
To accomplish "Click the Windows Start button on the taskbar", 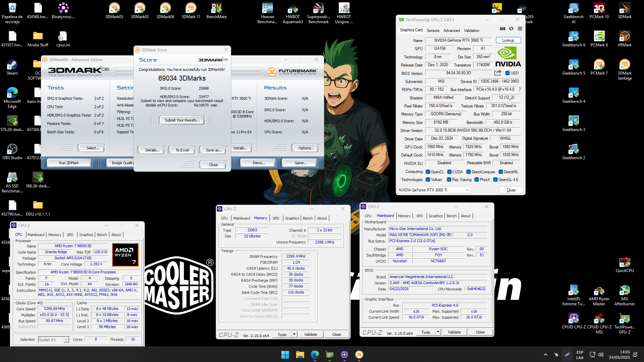I will pos(285,355).
